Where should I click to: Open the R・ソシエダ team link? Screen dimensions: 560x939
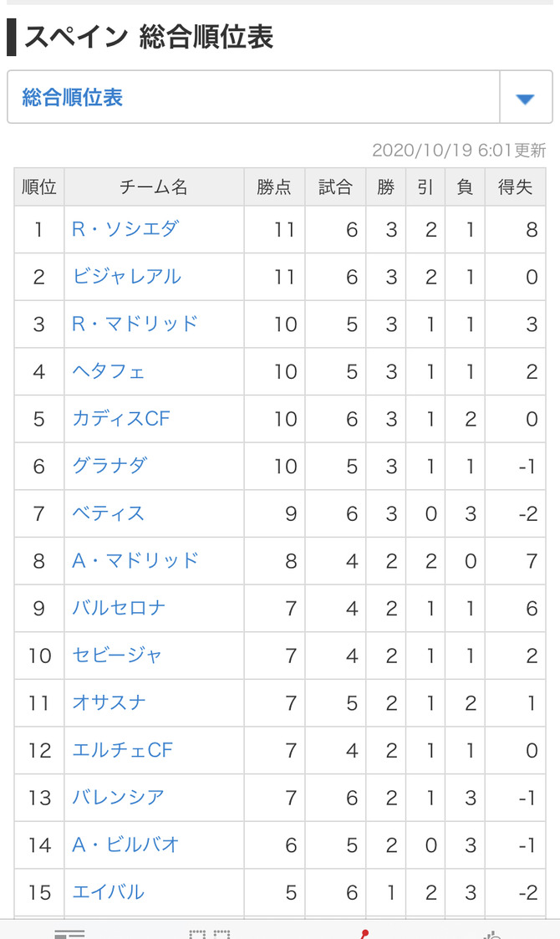coord(125,229)
